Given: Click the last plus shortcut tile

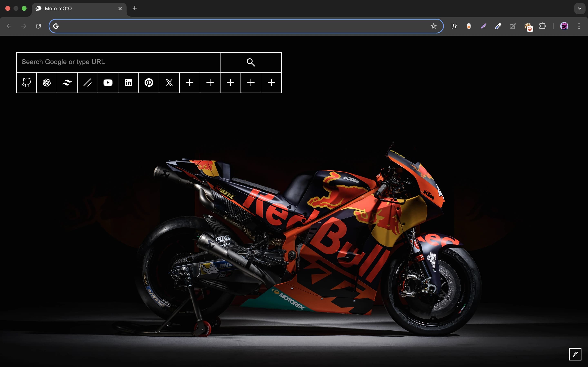Looking at the screenshot, I should tap(271, 83).
